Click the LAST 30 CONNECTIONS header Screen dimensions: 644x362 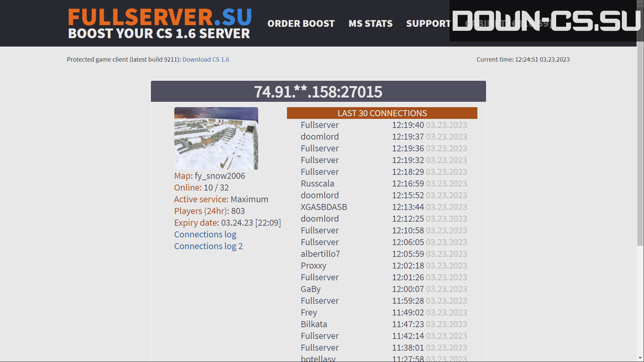pyautogui.click(x=382, y=113)
